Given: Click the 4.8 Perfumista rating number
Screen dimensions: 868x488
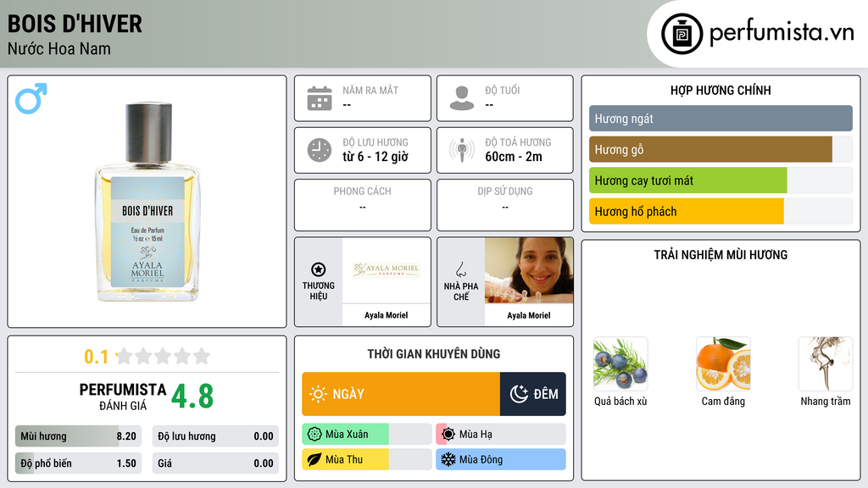Looking at the screenshot, I should point(192,396).
